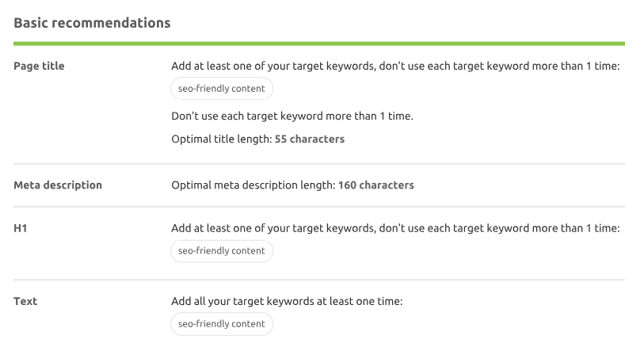Click the Page title 'Add at least one' instruction

click(394, 67)
